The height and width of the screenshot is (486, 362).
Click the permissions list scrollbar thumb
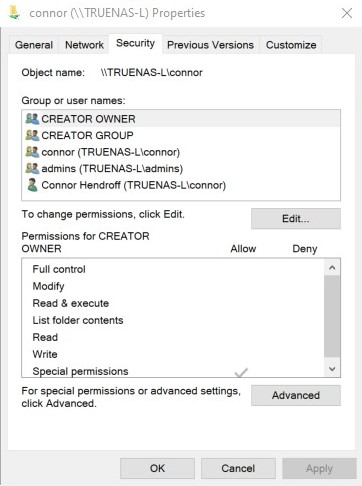coord(332,316)
